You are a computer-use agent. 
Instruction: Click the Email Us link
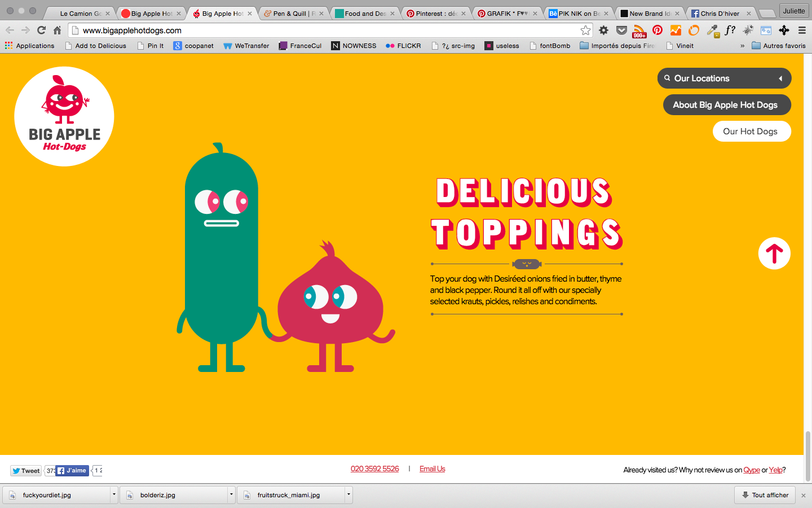[432, 469]
